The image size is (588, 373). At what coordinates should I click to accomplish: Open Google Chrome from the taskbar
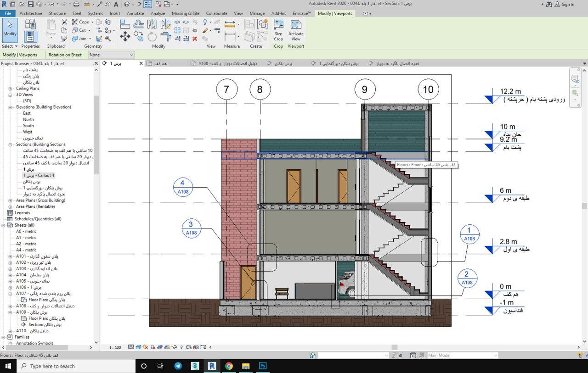229,366
